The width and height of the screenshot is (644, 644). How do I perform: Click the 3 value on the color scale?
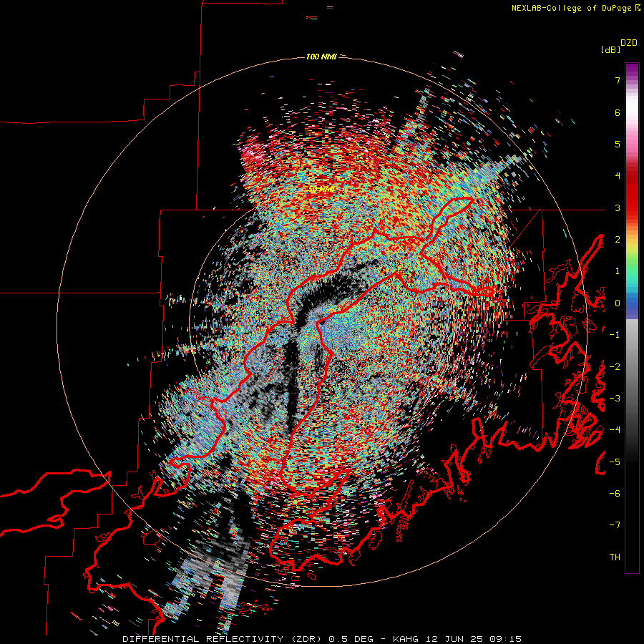pos(618,208)
